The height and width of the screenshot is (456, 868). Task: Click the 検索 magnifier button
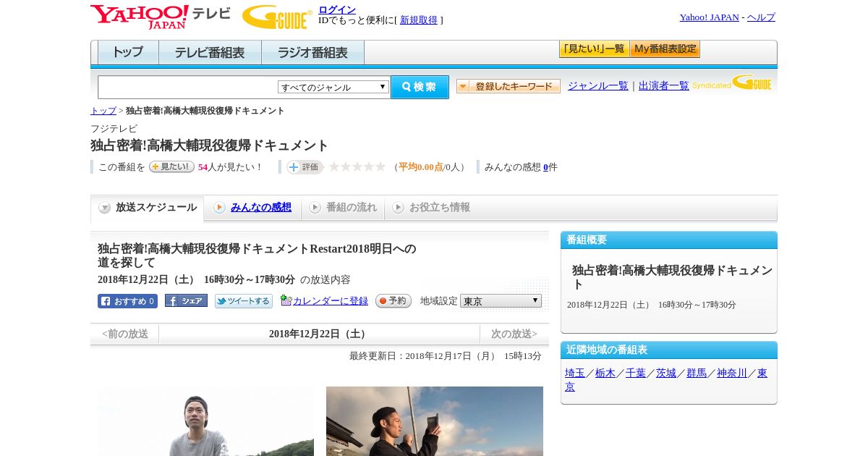pyautogui.click(x=420, y=87)
